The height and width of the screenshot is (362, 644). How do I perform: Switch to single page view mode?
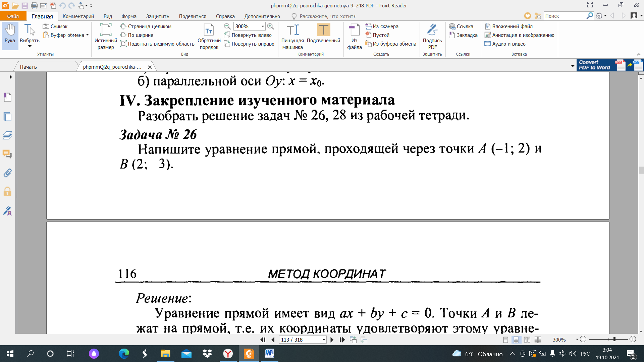[x=505, y=340]
